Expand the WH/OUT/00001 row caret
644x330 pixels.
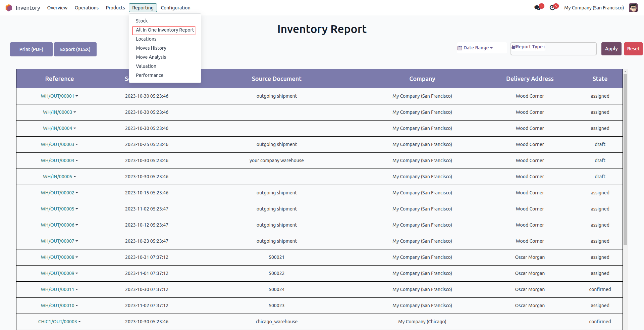point(77,96)
